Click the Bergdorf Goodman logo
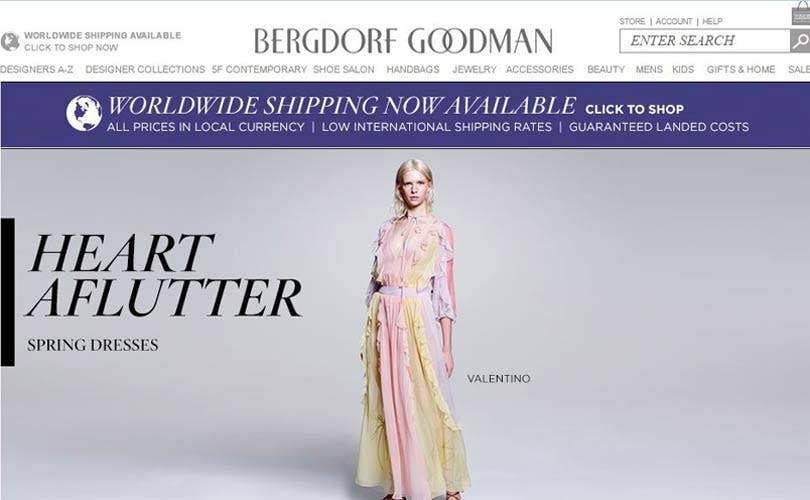 (x=403, y=41)
